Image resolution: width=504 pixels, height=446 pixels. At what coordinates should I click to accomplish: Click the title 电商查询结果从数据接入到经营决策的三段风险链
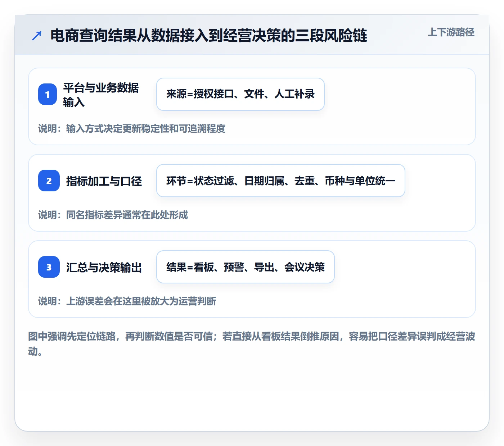(209, 36)
